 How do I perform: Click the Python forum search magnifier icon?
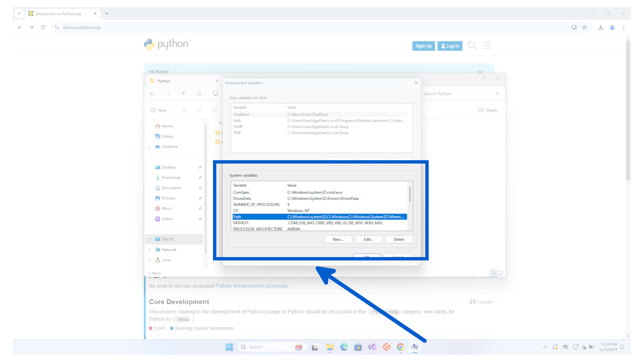472,45
